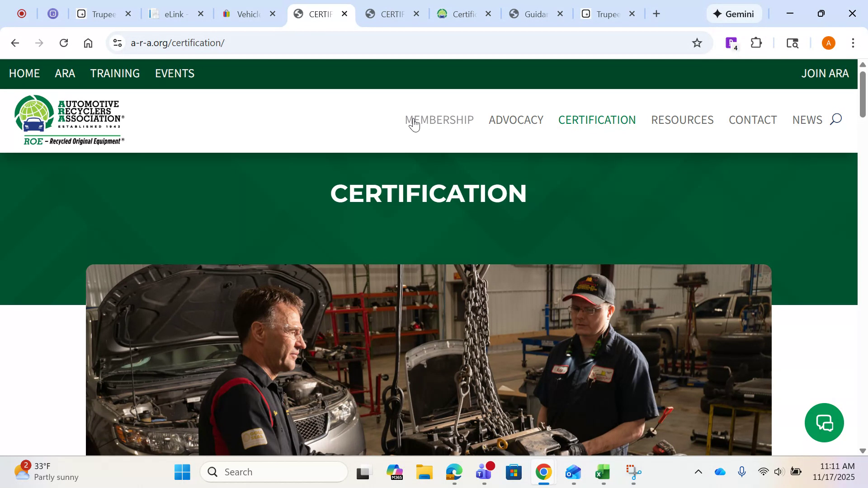The height and width of the screenshot is (488, 868).
Task: Bookmark this page with star icon
Action: 697,43
